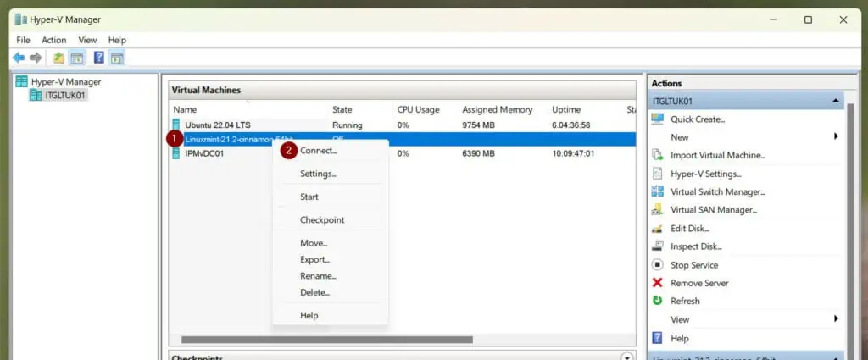868x360 pixels.
Task: Expand the New submenu arrow in Actions
Action: 836,136
